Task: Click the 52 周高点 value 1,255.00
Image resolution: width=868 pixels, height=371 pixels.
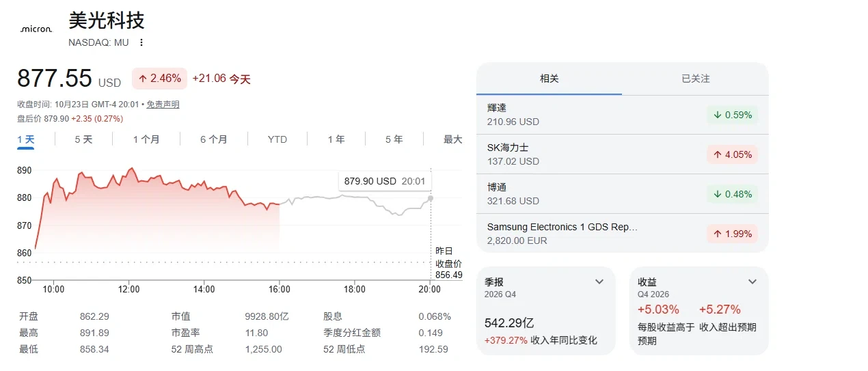Action: 263,349
